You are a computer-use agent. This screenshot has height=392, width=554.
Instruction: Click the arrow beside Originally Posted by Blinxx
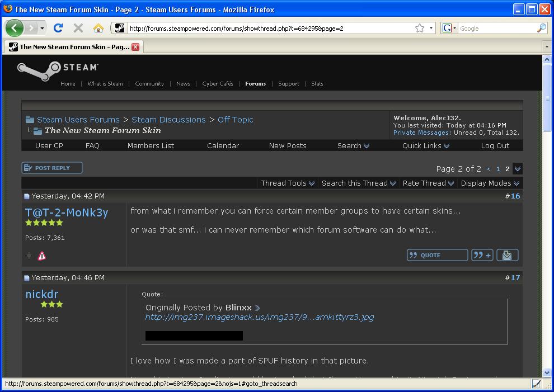coord(257,308)
